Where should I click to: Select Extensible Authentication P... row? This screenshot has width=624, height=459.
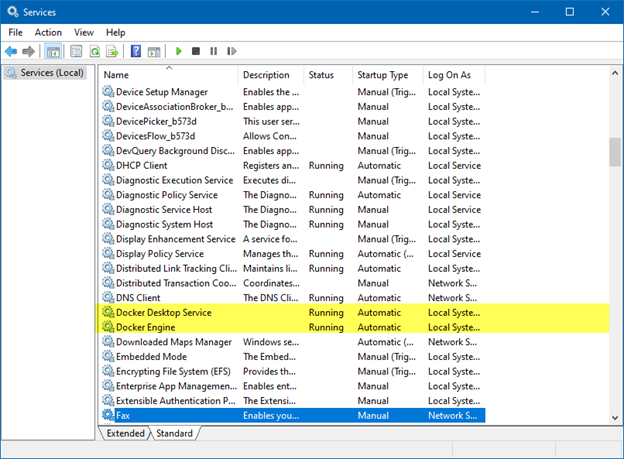(292, 400)
